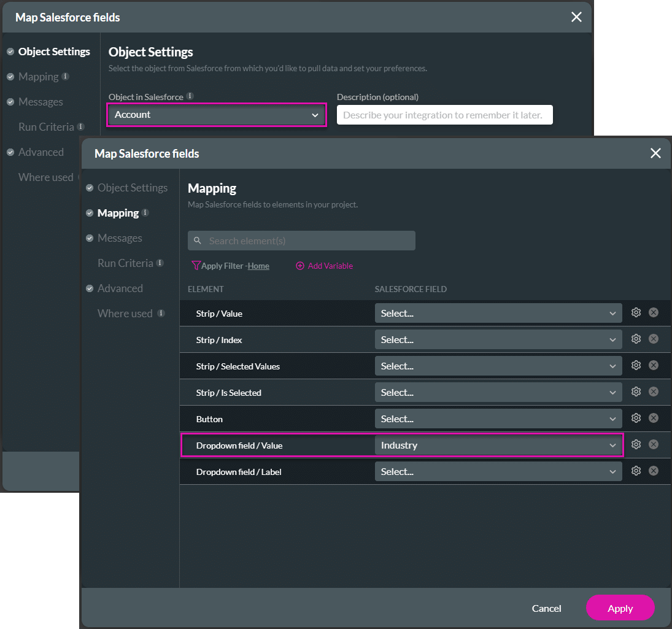Open settings gear for Strip / Index row
This screenshot has width=672, height=629.
tap(636, 339)
